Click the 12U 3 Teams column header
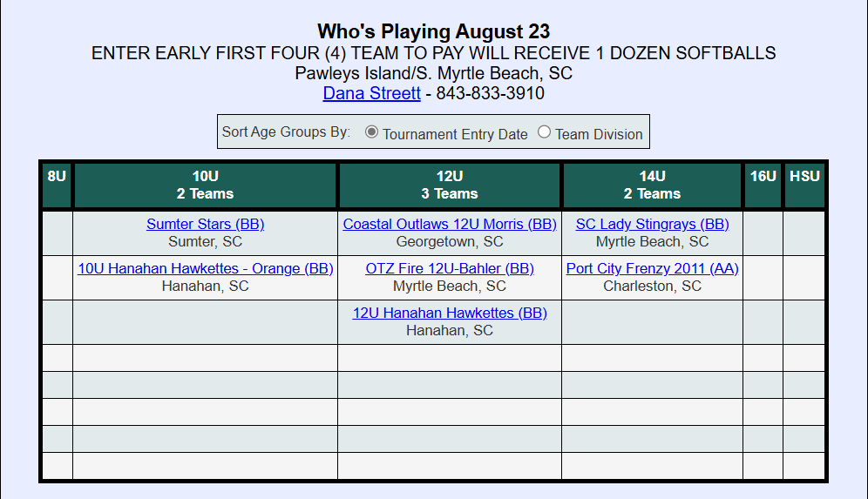The image size is (868, 499). coord(450,185)
